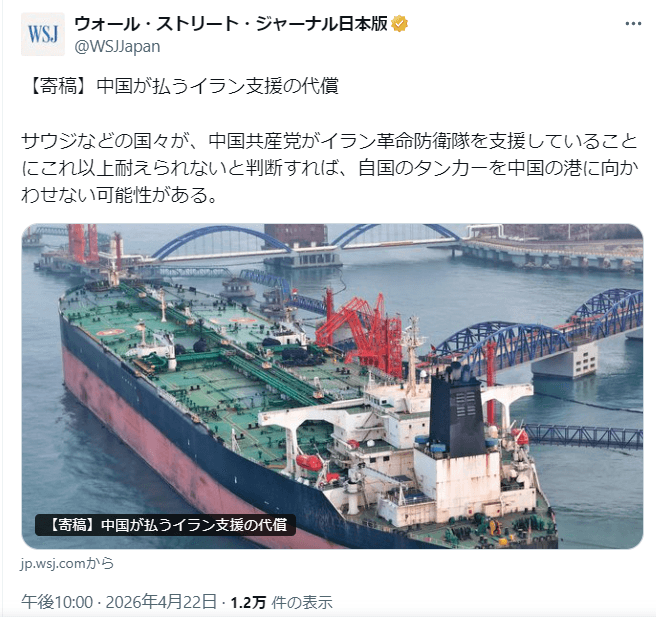View the 1.2万 view count
The image size is (656, 617).
[x=248, y=602]
